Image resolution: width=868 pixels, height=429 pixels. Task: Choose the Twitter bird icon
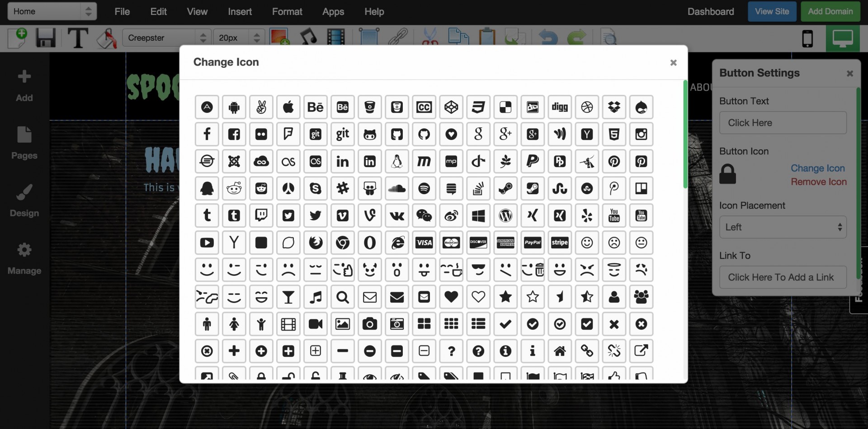(x=316, y=215)
